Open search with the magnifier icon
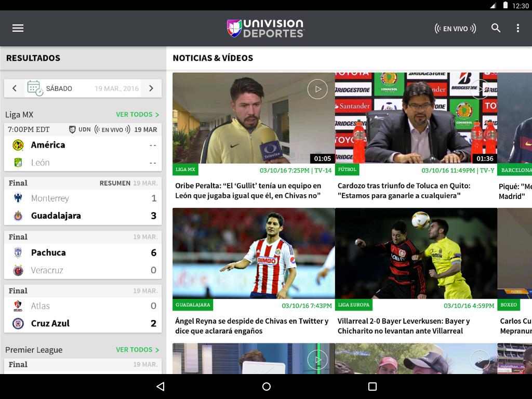The height and width of the screenshot is (399, 532). (x=496, y=28)
